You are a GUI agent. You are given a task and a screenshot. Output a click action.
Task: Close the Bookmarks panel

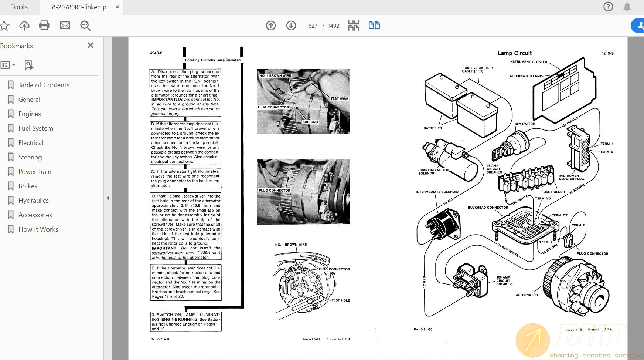pos(90,45)
